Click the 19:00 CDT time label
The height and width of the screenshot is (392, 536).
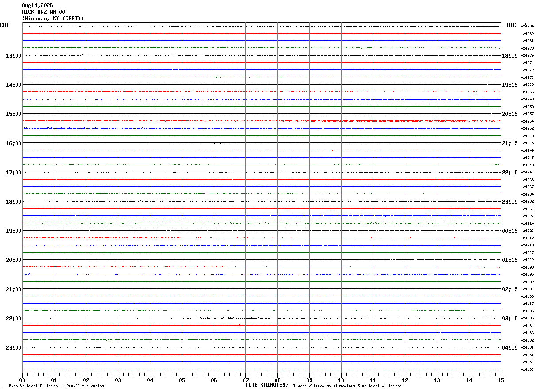point(14,231)
